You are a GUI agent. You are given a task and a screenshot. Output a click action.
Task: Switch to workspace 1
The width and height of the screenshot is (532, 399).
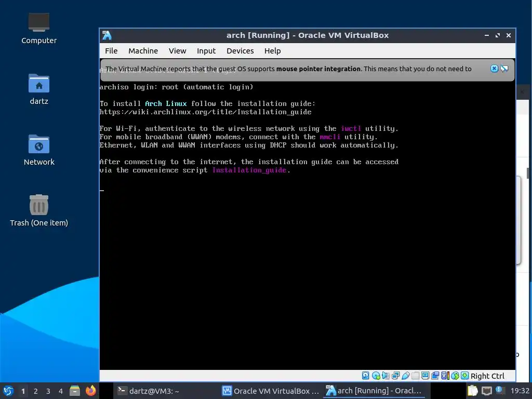[23, 391]
